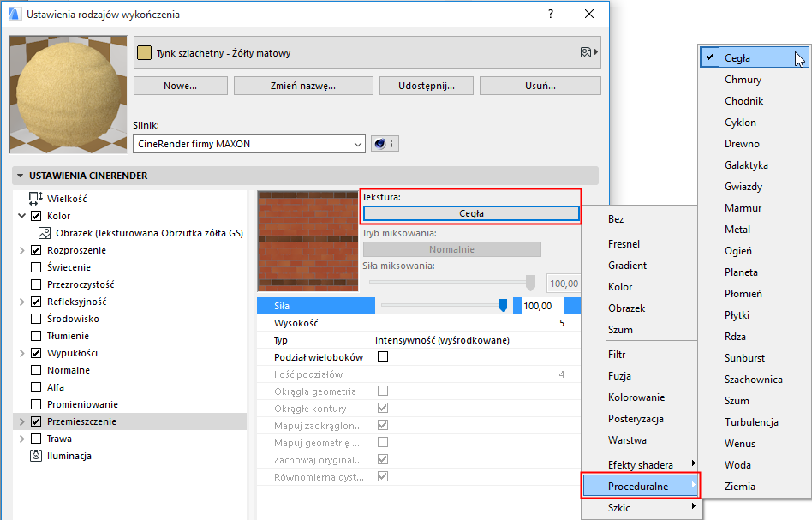Click the Wysokość value 5
This screenshot has height=520, width=812.
(x=562, y=323)
